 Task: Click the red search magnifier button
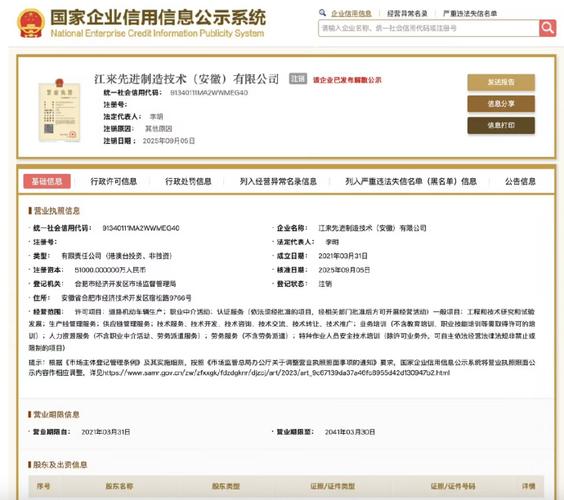coord(547,28)
